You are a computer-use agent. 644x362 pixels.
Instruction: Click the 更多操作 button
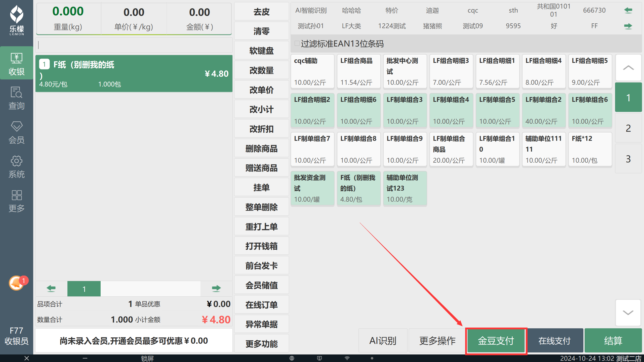pos(437,341)
